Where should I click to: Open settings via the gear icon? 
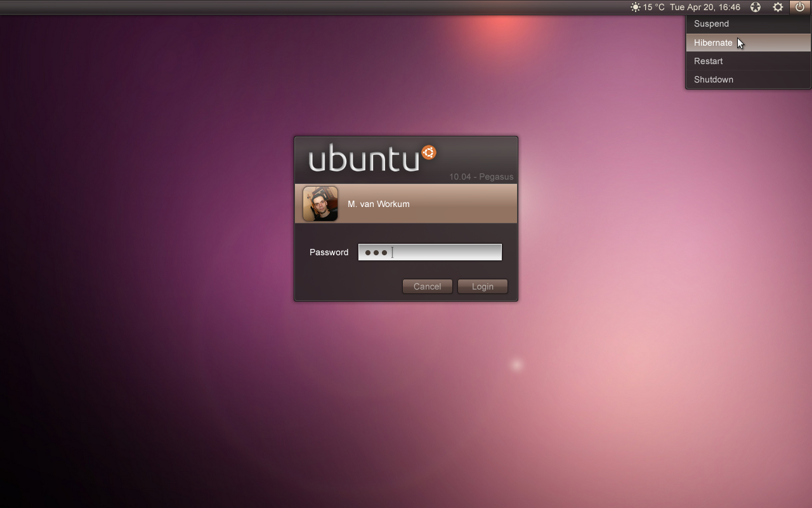[778, 7]
